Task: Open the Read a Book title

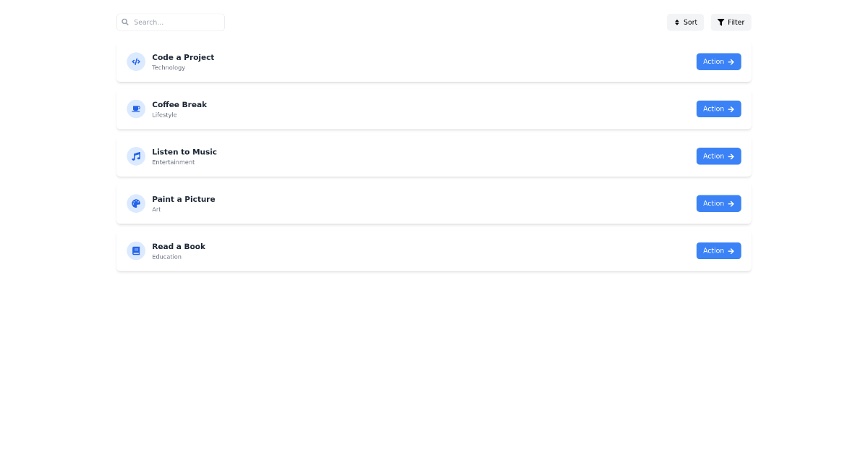Action: [179, 247]
